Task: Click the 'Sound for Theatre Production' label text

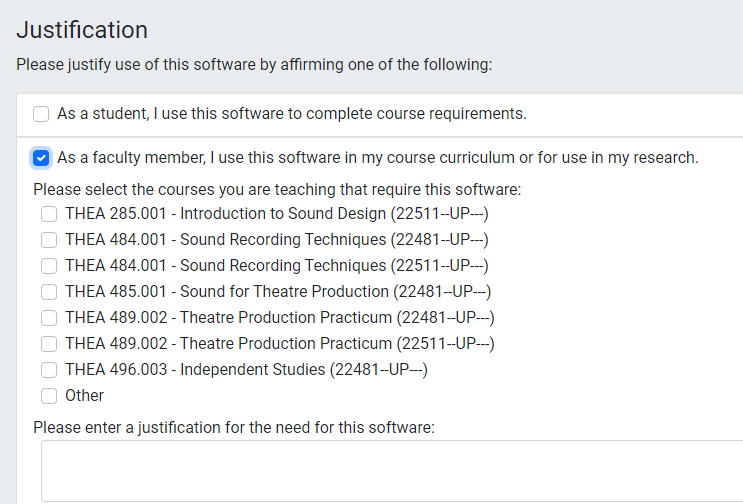Action: click(278, 292)
